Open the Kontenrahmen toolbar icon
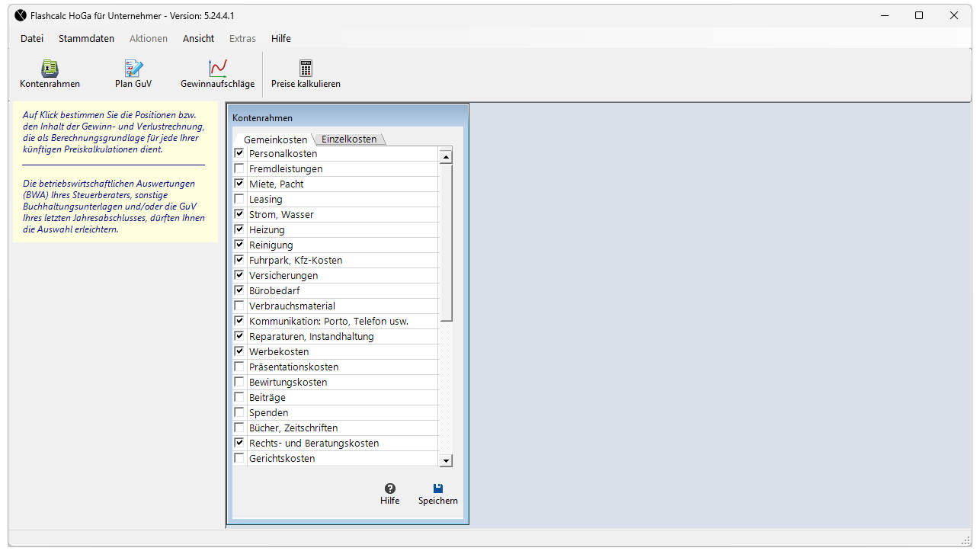The height and width of the screenshot is (551, 980). coord(50,69)
